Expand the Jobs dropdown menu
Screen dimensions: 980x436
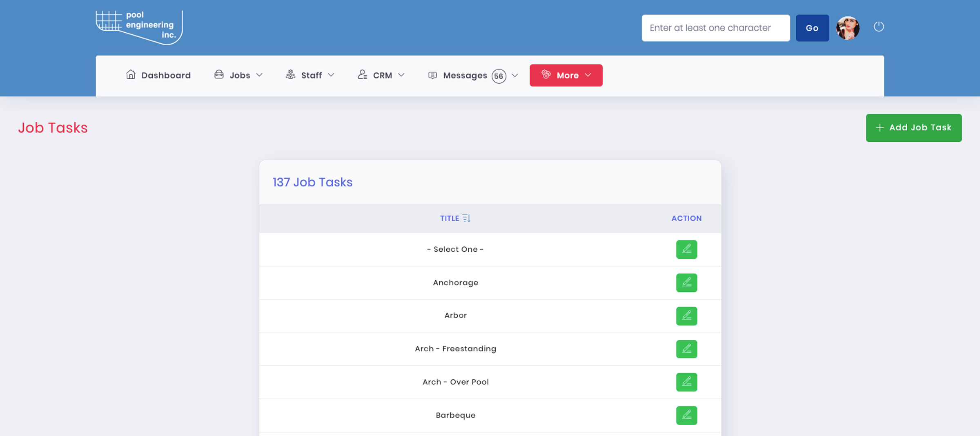pyautogui.click(x=238, y=75)
